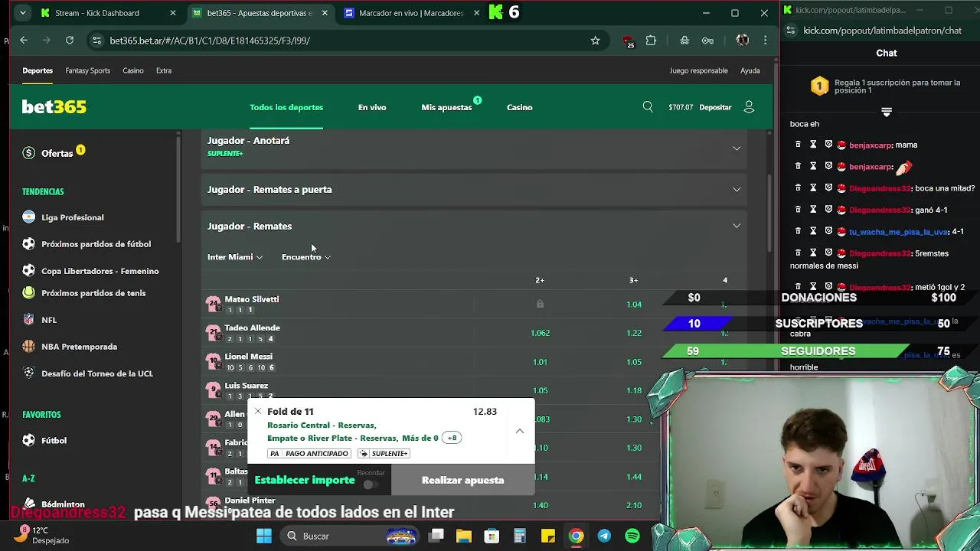Click the Ofertas gift icon in the sidebar

[x=28, y=153]
